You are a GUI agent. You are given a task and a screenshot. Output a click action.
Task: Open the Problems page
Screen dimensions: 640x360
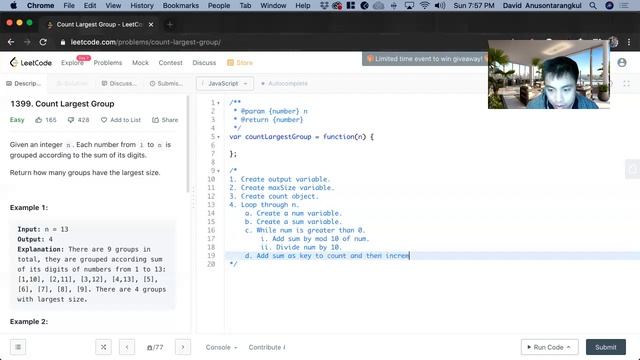coord(108,62)
